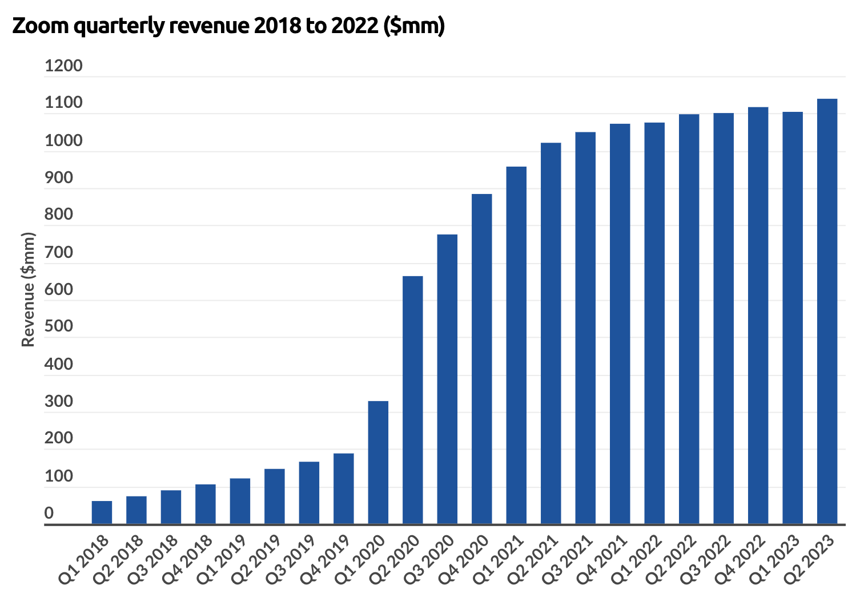
Task: Click the 'Revenue ($mm)' axis label
Action: (28, 289)
